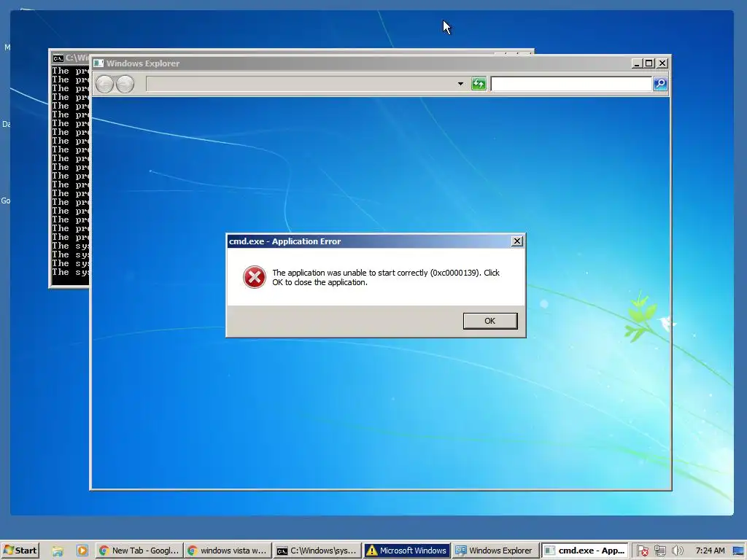This screenshot has height=560, width=747.
Task: Open the Start menu
Action: click(x=20, y=551)
